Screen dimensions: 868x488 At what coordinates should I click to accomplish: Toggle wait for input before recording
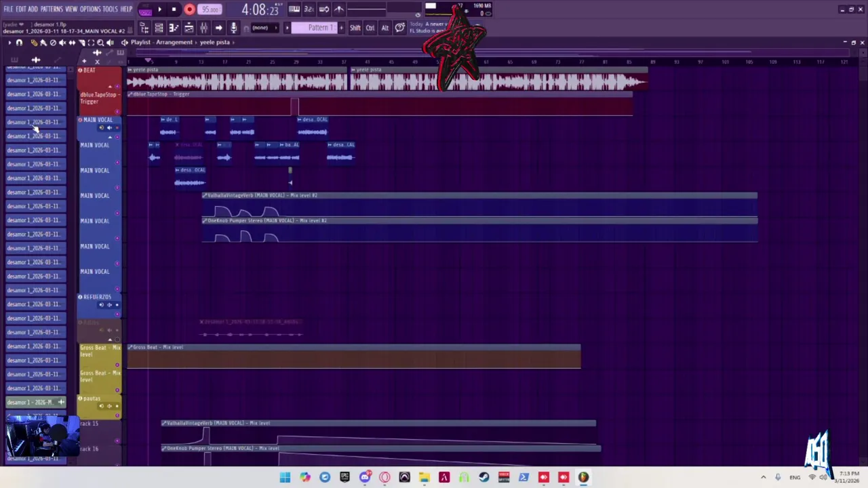pos(324,9)
